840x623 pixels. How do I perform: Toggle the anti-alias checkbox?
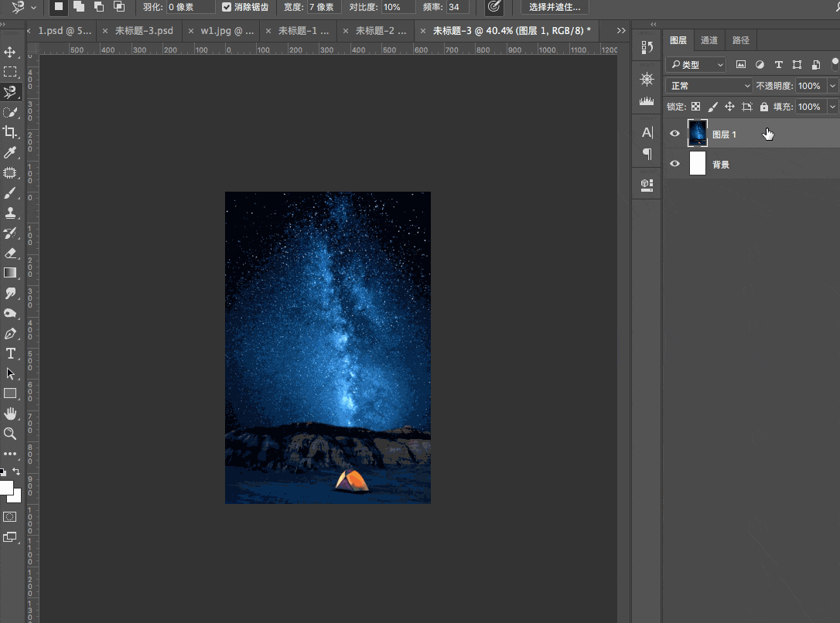pos(227,7)
